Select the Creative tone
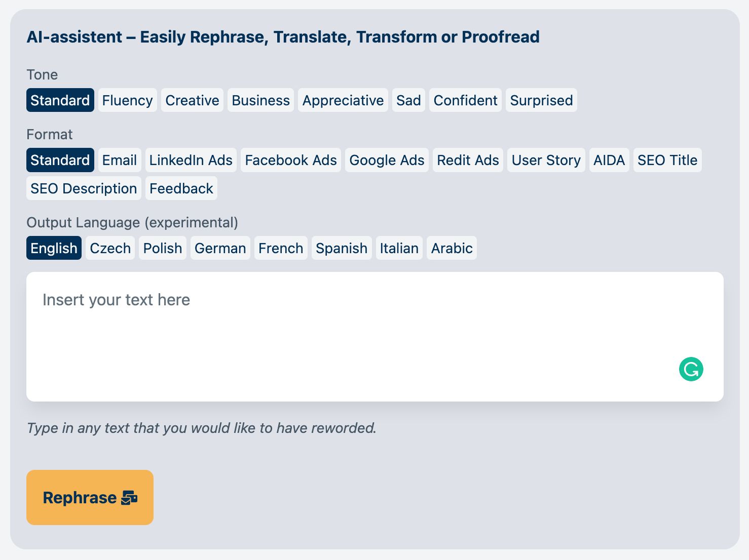The height and width of the screenshot is (560, 749). (x=192, y=100)
